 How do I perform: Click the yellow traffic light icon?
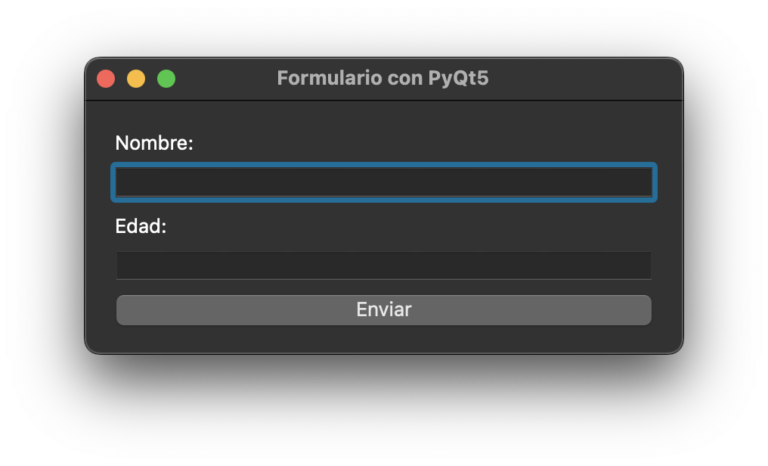pyautogui.click(x=136, y=79)
